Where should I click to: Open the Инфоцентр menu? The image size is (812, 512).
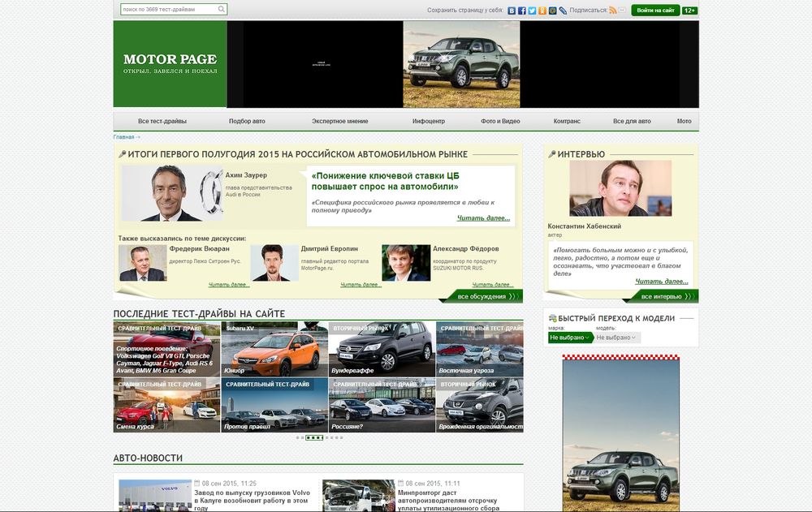[x=428, y=121]
